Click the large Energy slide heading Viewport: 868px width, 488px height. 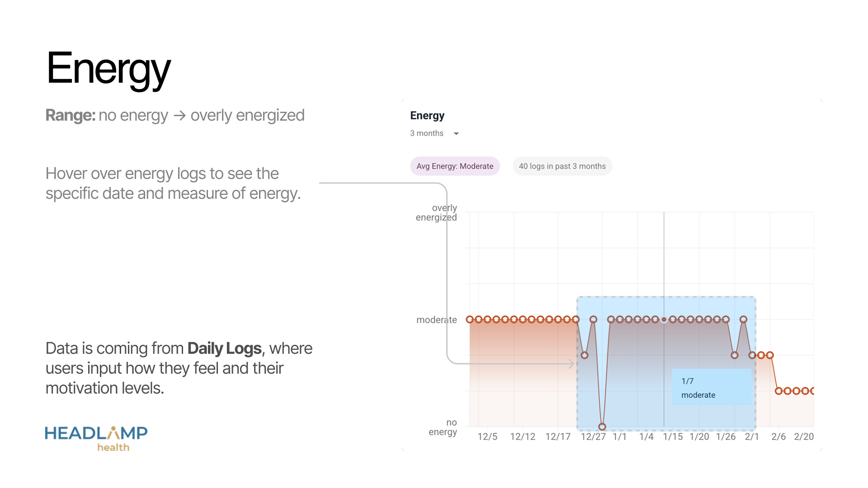(108, 69)
